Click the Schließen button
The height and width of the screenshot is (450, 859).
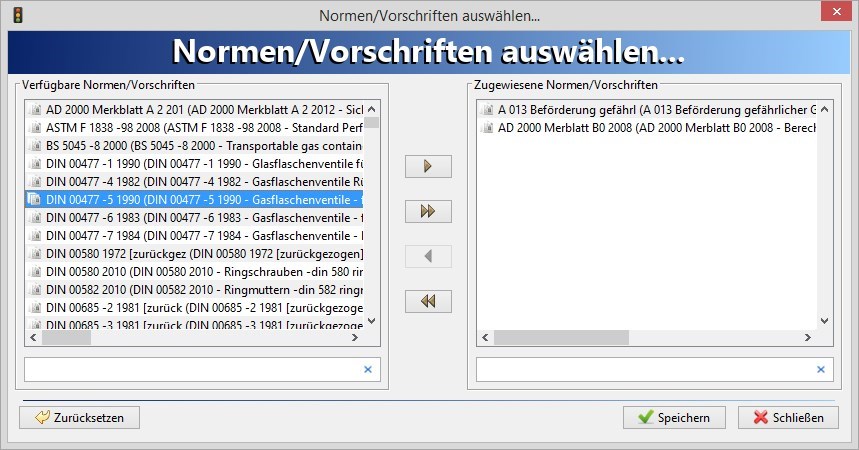(788, 418)
